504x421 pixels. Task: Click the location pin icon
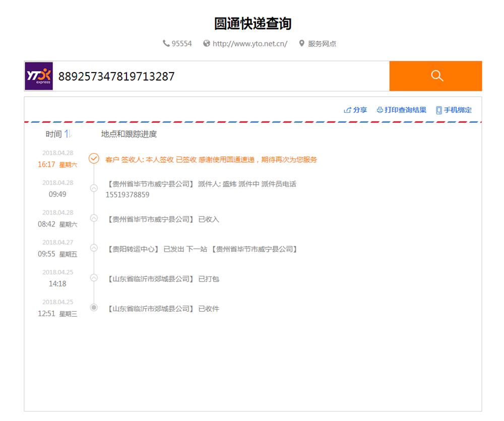click(301, 43)
